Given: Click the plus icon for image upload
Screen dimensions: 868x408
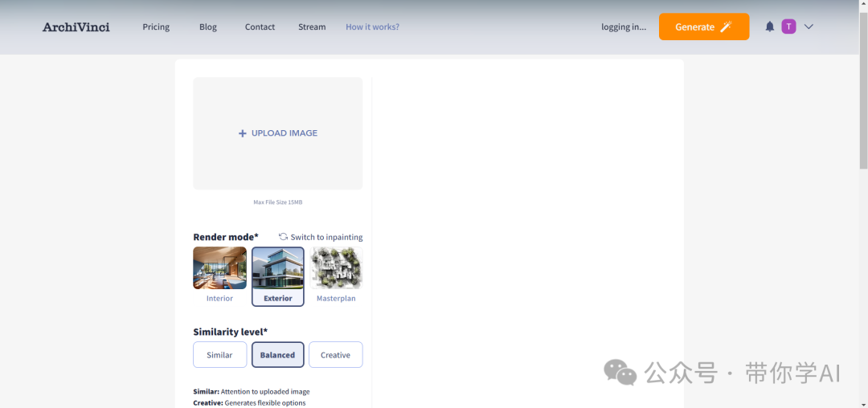Looking at the screenshot, I should [243, 133].
